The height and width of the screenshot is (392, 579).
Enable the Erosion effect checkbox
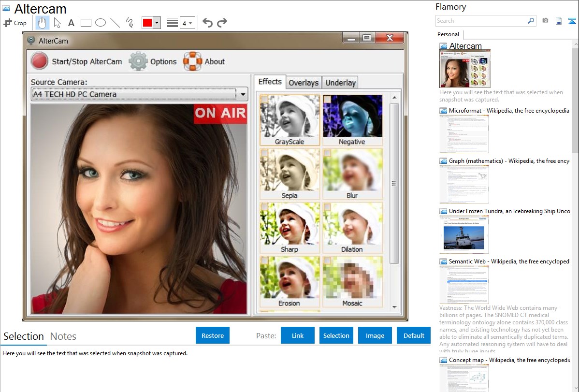264,261
